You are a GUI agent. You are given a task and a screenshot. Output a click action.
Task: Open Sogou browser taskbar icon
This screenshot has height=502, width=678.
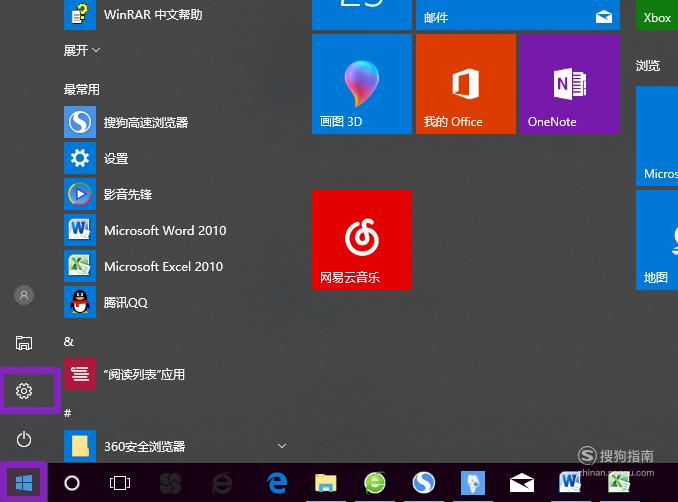[x=423, y=483]
